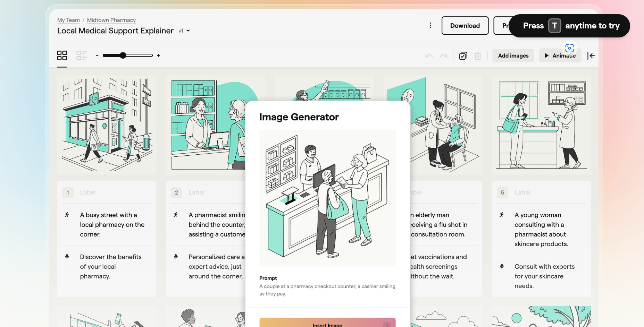Click the microphone icon for frame 5 voiceover

coord(502,266)
